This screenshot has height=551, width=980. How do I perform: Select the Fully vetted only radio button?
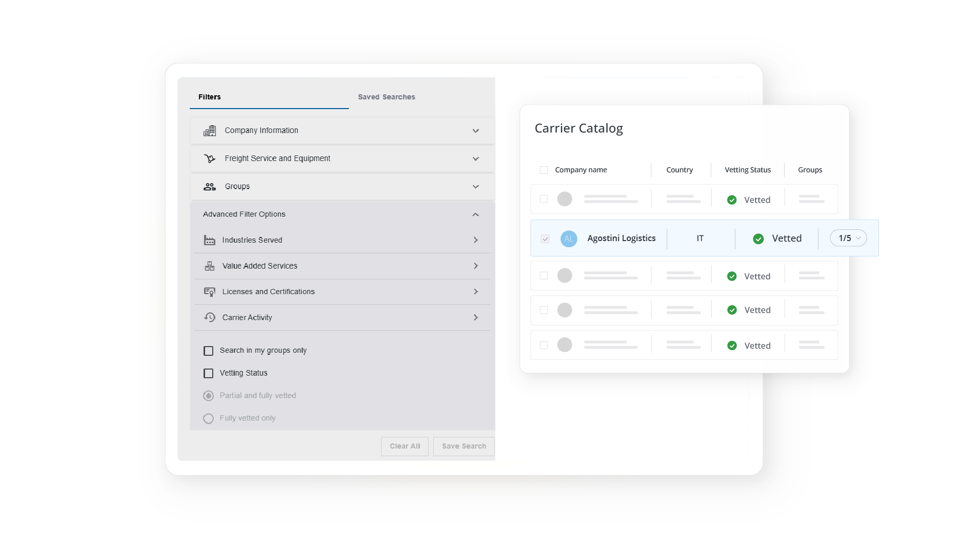point(209,418)
